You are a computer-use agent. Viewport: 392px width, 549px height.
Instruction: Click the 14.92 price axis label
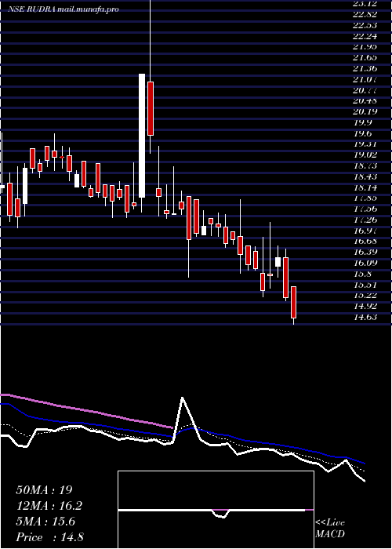coord(365,307)
